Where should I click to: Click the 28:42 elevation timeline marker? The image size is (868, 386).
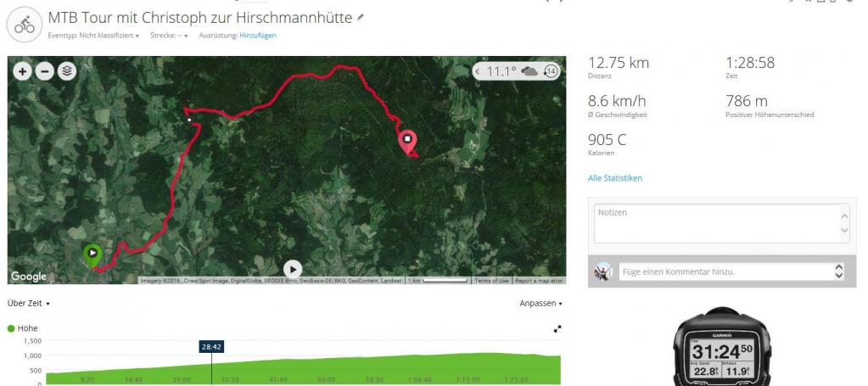point(211,347)
